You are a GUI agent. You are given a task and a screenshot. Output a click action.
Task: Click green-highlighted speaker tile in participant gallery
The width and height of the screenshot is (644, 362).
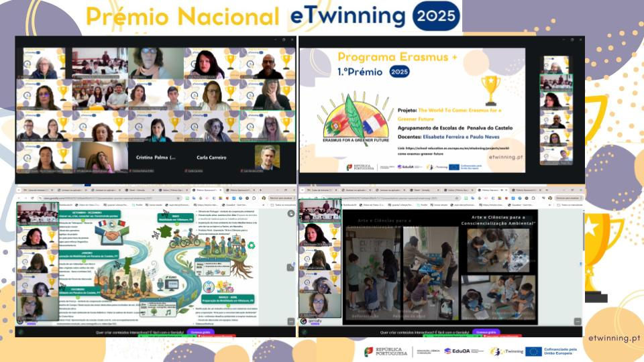[x=268, y=126]
